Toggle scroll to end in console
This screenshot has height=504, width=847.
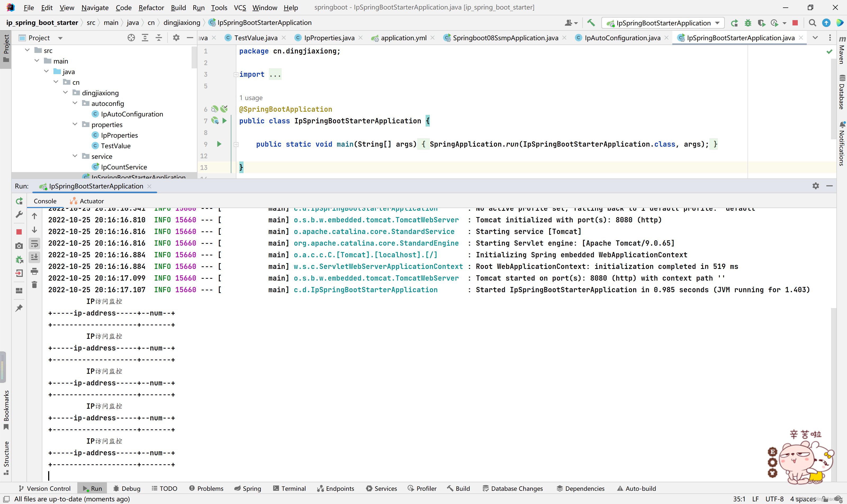tap(34, 257)
